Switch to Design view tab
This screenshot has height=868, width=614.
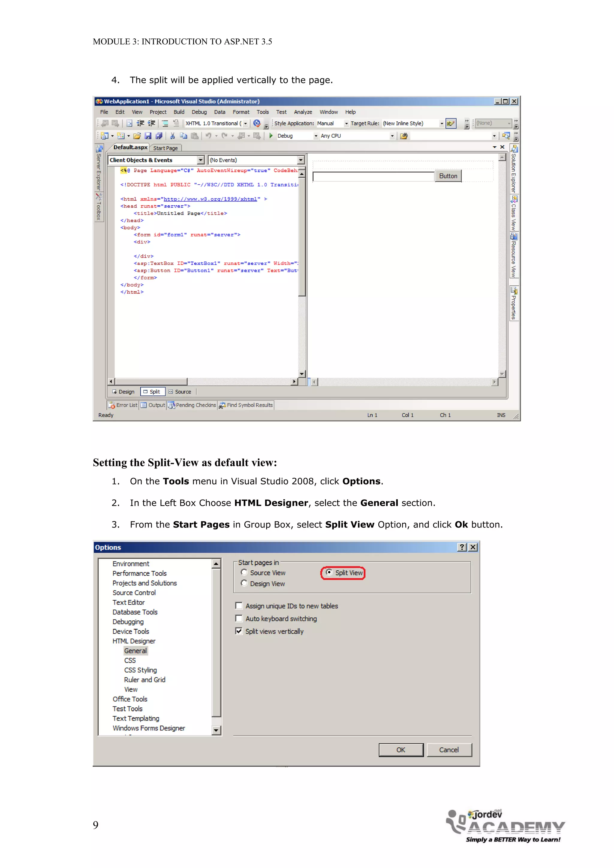[123, 392]
